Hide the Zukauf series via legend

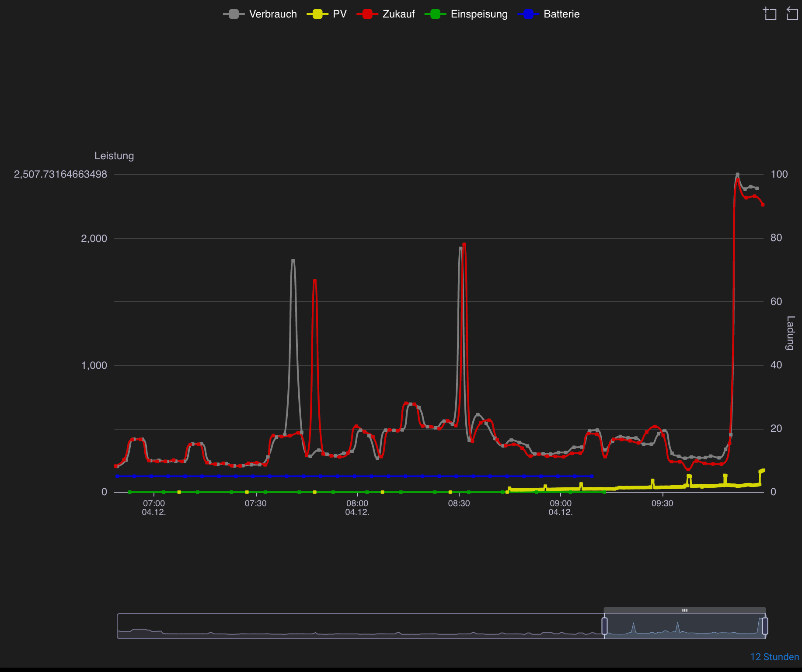tap(385, 14)
